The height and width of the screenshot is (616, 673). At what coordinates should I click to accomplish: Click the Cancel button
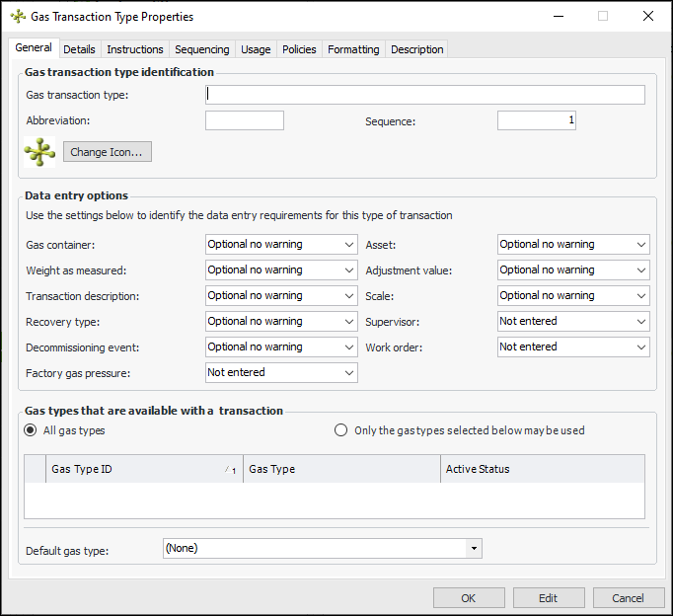(x=628, y=598)
